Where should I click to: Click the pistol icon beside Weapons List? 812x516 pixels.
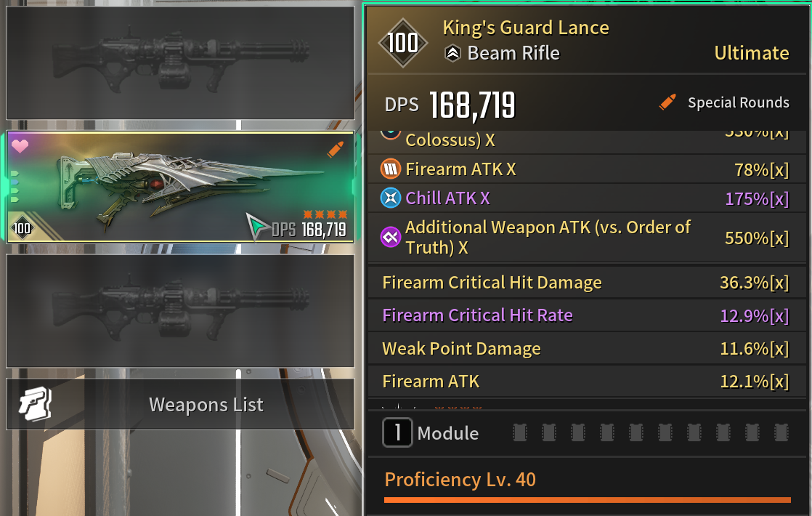pos(35,404)
